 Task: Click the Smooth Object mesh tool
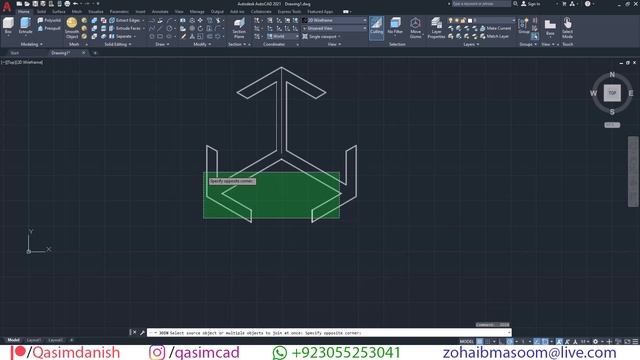[x=72, y=28]
